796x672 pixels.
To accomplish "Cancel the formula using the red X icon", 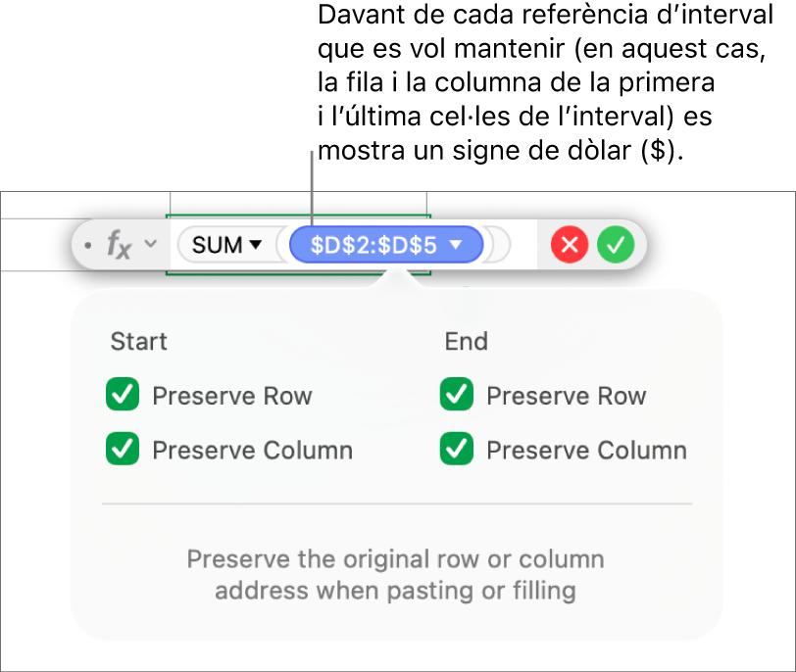I will coord(570,245).
